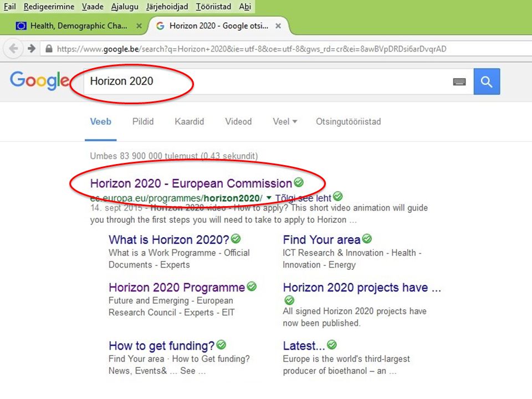This screenshot has height=399, width=532.
Task: Click the blue search magnifier button
Action: (487, 81)
